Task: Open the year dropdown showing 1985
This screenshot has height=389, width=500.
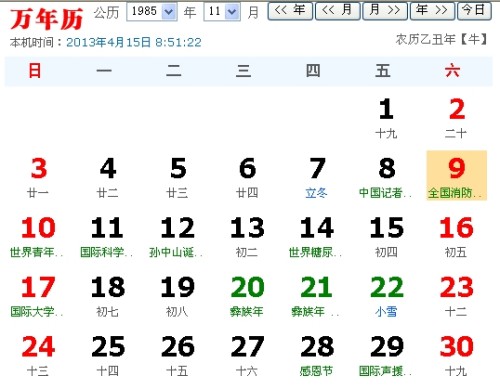Action: [x=152, y=12]
